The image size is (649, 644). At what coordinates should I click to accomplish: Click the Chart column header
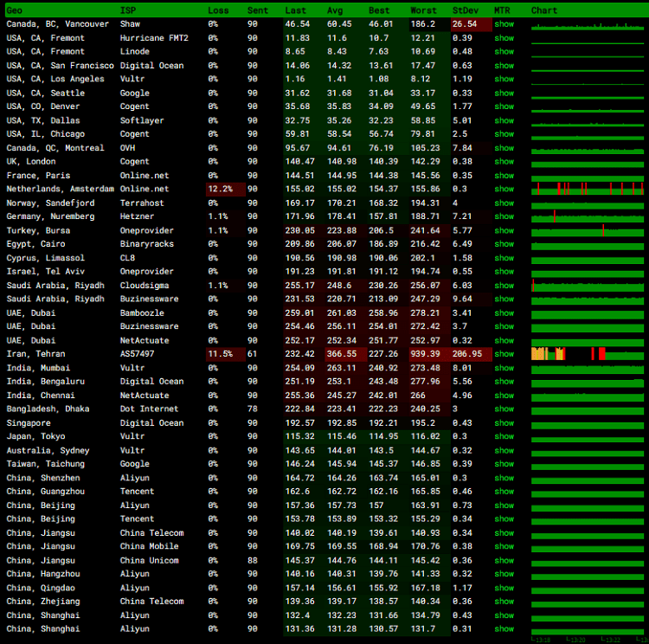point(544,10)
